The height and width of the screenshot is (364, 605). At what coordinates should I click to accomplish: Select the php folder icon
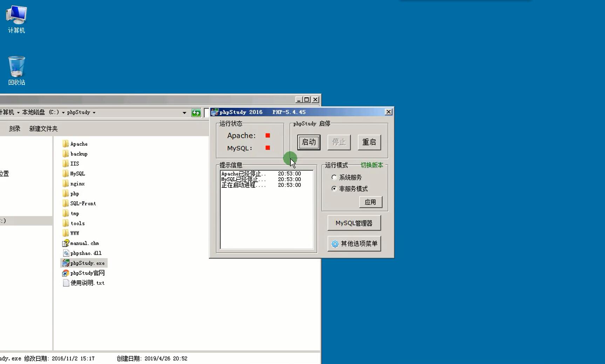point(66,193)
